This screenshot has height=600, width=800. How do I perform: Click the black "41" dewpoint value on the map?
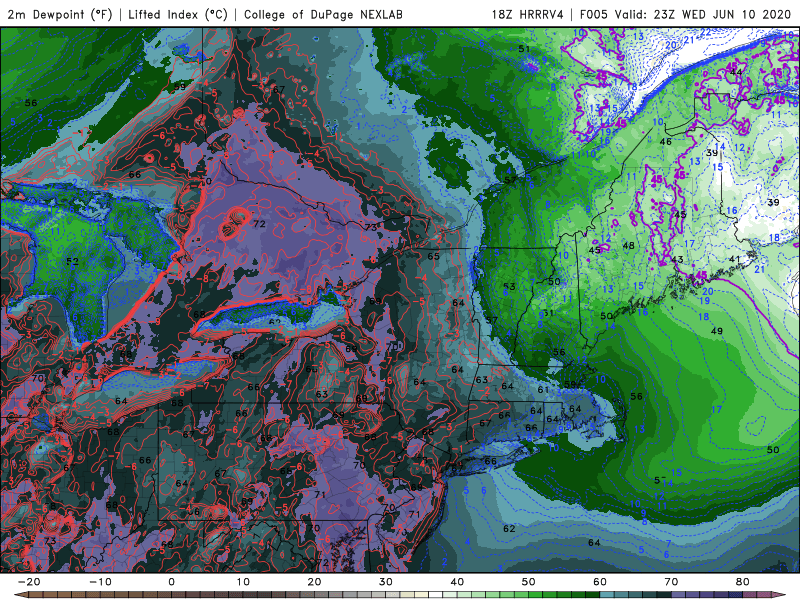coord(734,259)
